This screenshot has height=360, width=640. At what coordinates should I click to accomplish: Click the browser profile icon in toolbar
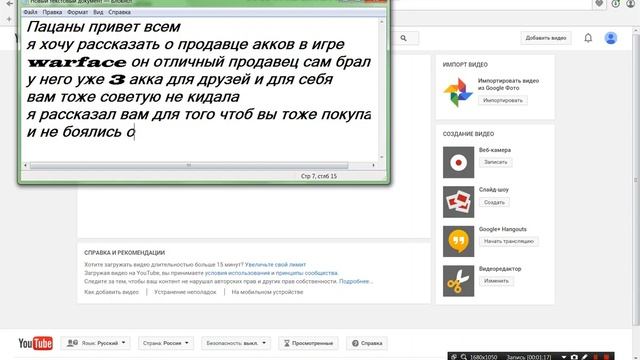631,4
